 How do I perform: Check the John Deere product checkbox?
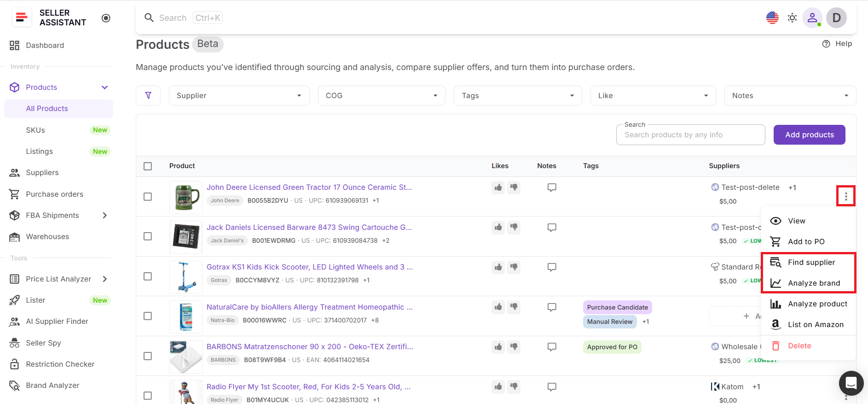tap(148, 197)
